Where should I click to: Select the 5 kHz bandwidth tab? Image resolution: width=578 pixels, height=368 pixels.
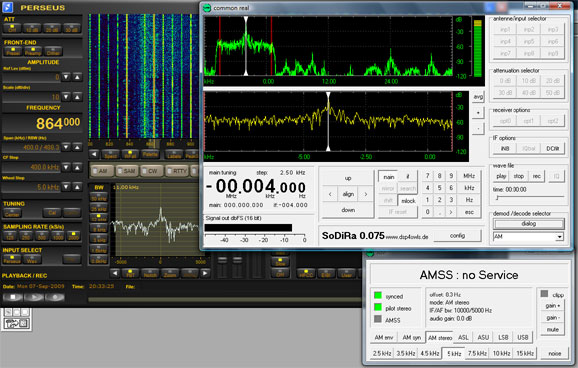[454, 354]
